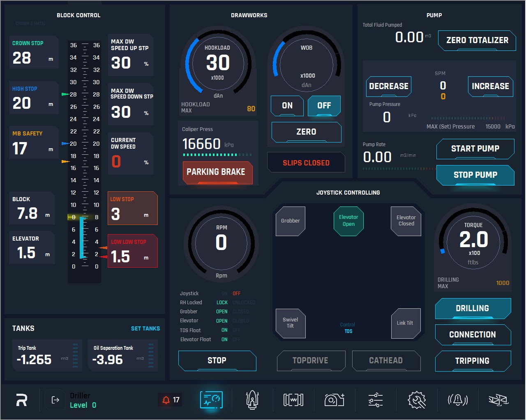The width and height of the screenshot is (526, 420).
Task: Open the drill bit icon page
Action: pyautogui.click(x=252, y=399)
